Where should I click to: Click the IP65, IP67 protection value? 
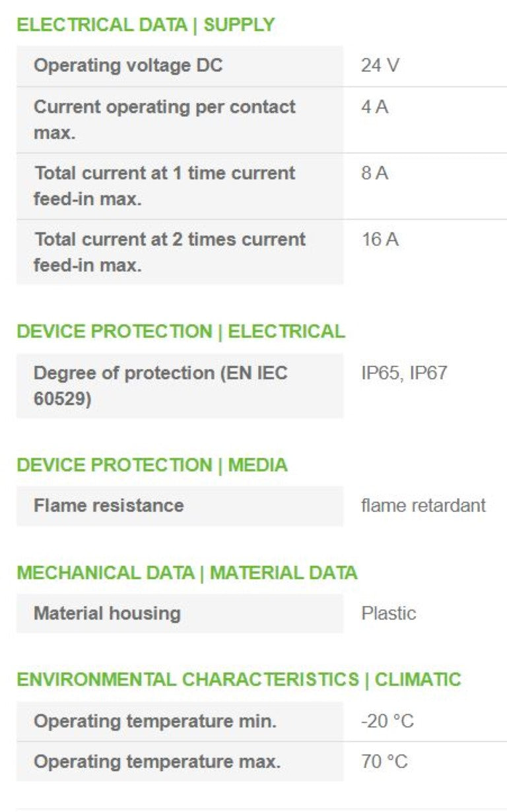pyautogui.click(x=404, y=373)
